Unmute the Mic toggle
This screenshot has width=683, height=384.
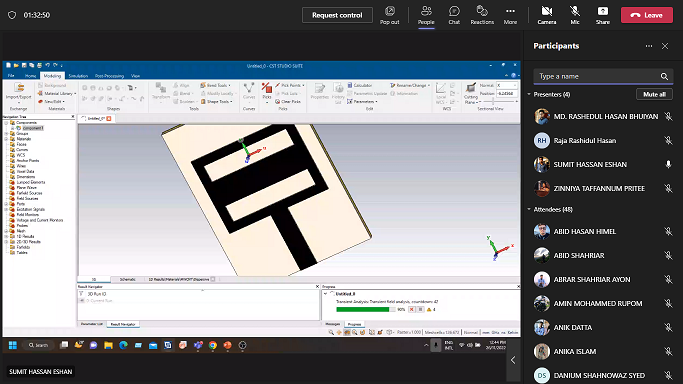coord(575,11)
